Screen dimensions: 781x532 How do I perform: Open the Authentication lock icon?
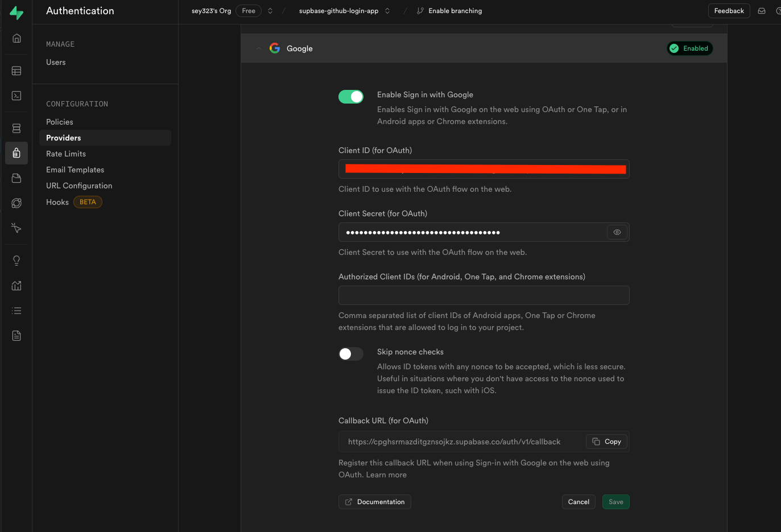[16, 153]
